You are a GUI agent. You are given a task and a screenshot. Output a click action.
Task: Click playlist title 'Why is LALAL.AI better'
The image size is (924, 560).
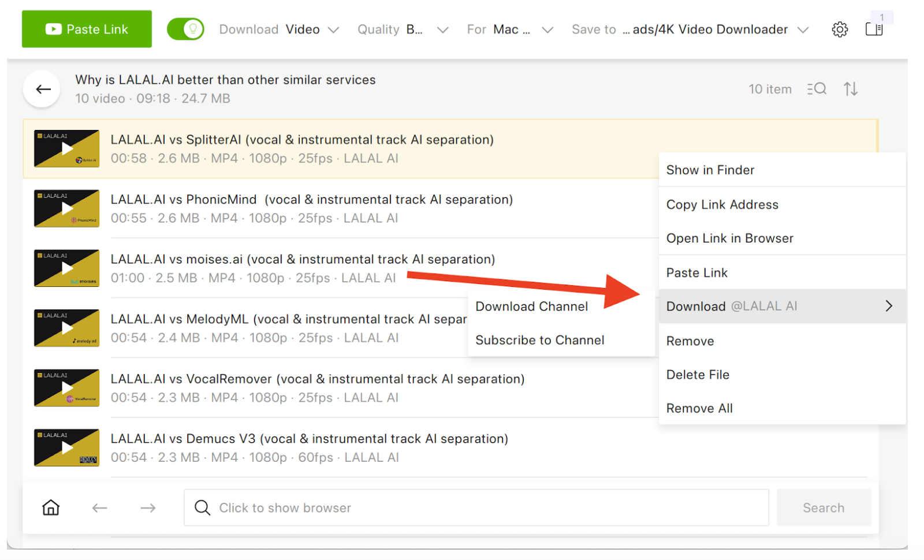click(x=225, y=80)
